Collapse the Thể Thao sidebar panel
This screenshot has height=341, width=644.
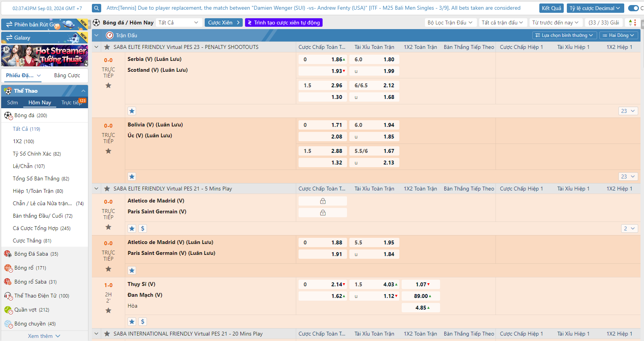tap(83, 91)
